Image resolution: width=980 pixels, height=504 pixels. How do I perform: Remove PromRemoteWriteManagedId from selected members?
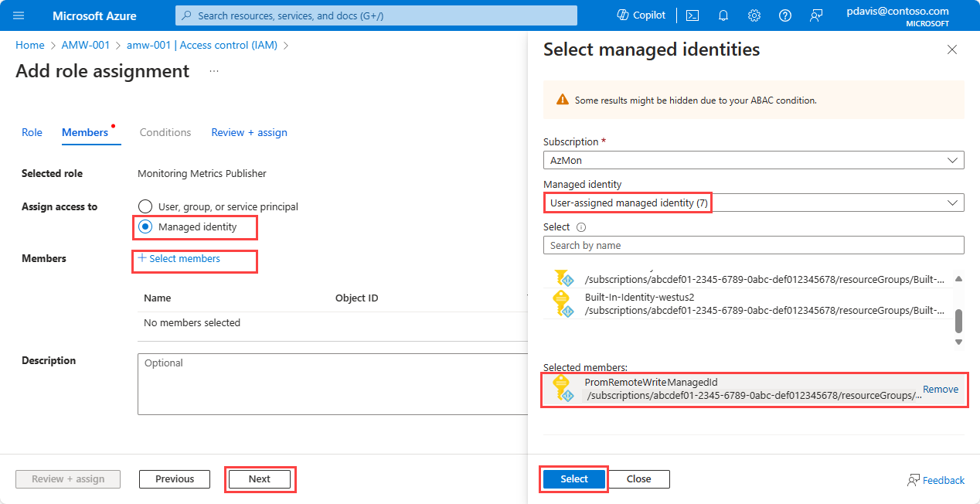pyautogui.click(x=940, y=390)
